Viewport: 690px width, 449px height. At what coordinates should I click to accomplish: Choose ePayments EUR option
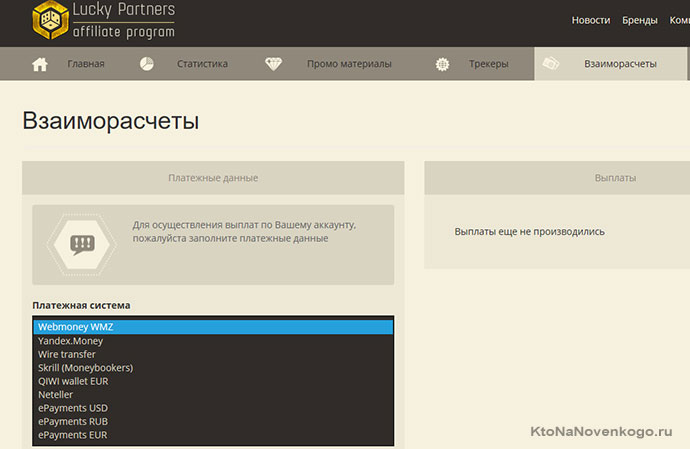[213, 435]
